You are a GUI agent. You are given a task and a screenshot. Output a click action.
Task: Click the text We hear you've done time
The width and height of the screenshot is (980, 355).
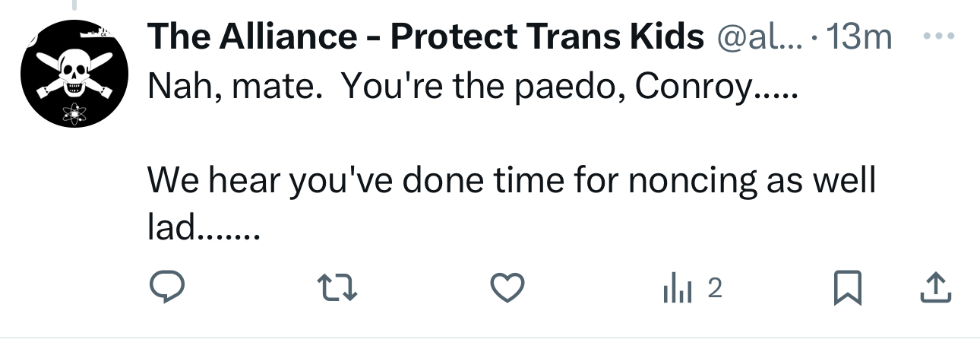tap(365, 181)
